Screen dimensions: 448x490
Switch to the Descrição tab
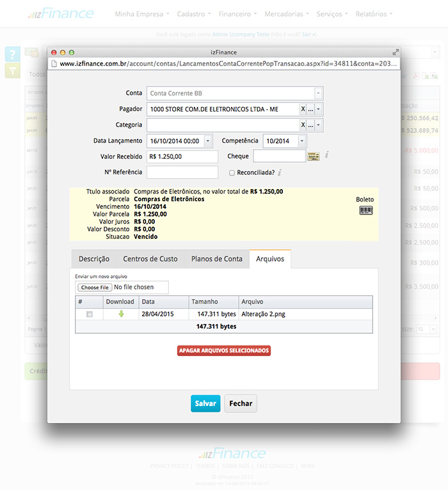(x=93, y=259)
